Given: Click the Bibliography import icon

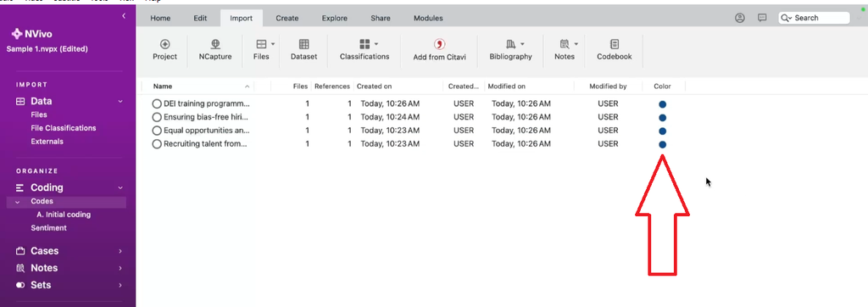Looking at the screenshot, I should [510, 44].
